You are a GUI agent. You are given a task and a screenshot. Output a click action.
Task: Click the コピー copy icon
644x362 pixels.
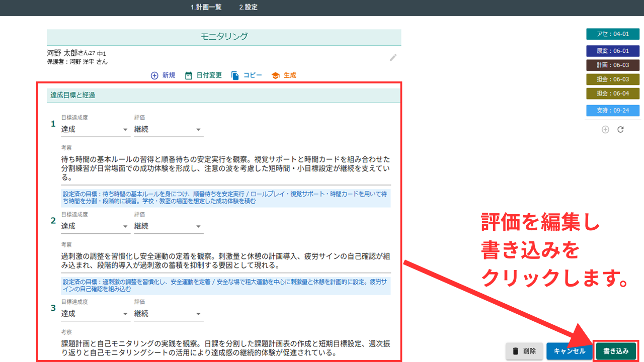[235, 75]
